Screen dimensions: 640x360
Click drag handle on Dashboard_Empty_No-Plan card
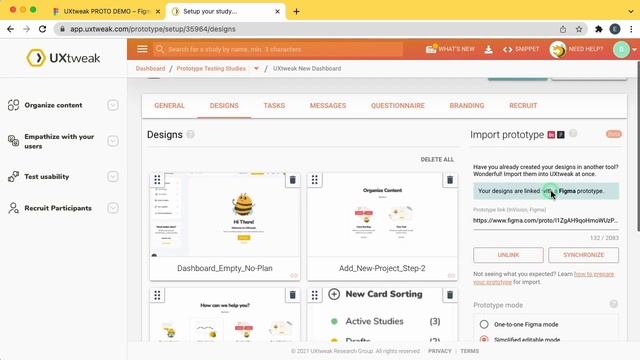157,180
